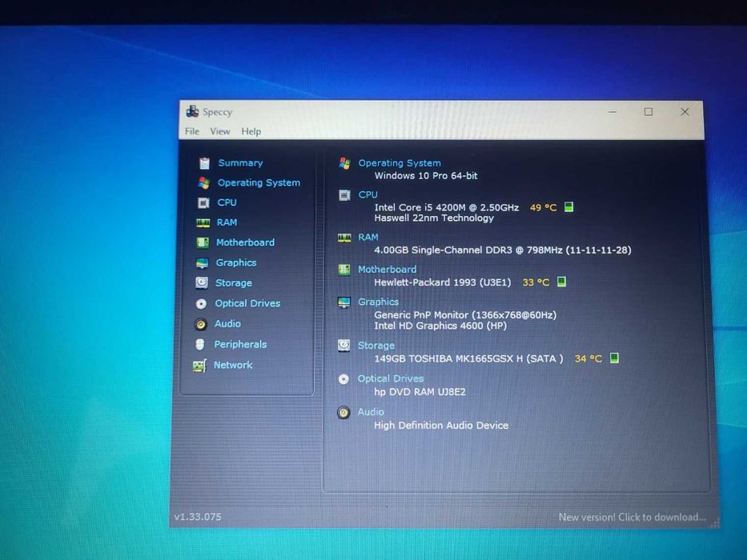Click the '4.00GB Single-Channel DDR3' RAM line
Image resolution: width=747 pixels, height=560 pixels.
503,250
